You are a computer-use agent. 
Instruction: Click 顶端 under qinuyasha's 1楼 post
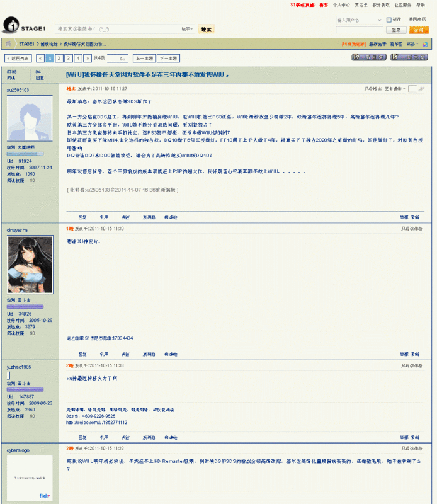[x=414, y=354]
